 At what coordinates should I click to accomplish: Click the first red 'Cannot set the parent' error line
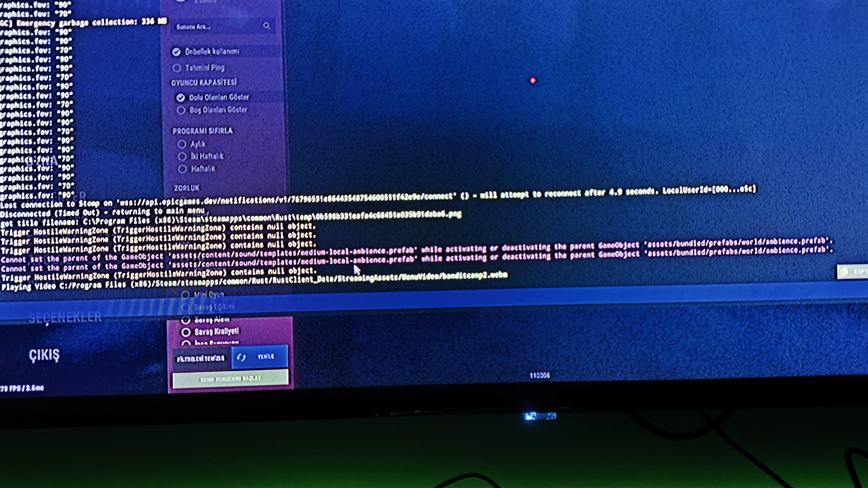point(416,250)
